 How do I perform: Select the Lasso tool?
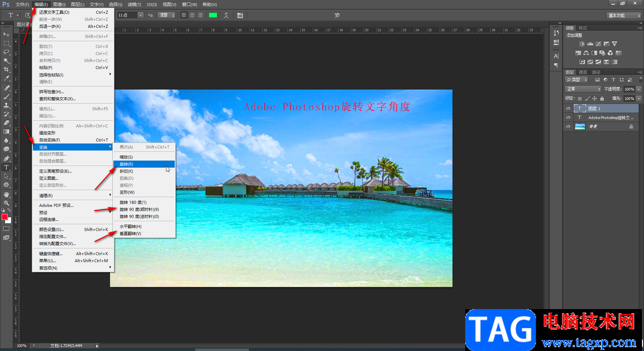click(x=6, y=52)
